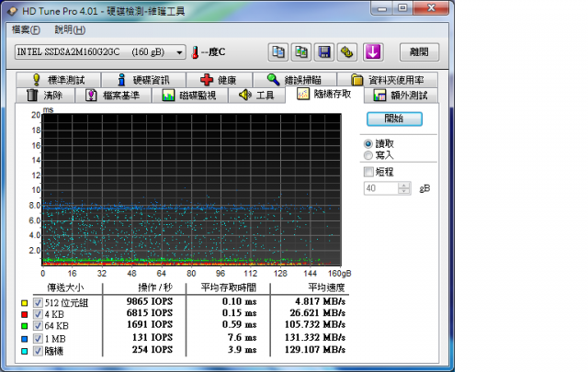Open the 資料夾使用率 tab
588x372 pixels.
[388, 80]
